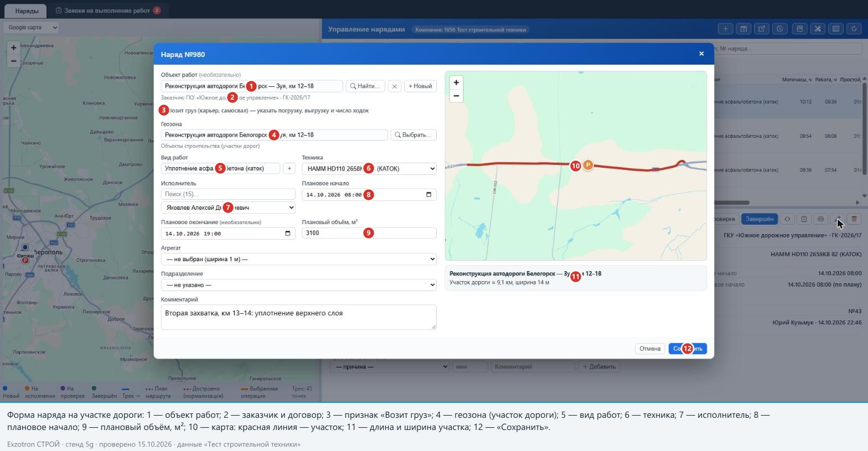868x451 pixels.
Task: Click into the Комментарий text area in the dialog
Action: click(299, 317)
